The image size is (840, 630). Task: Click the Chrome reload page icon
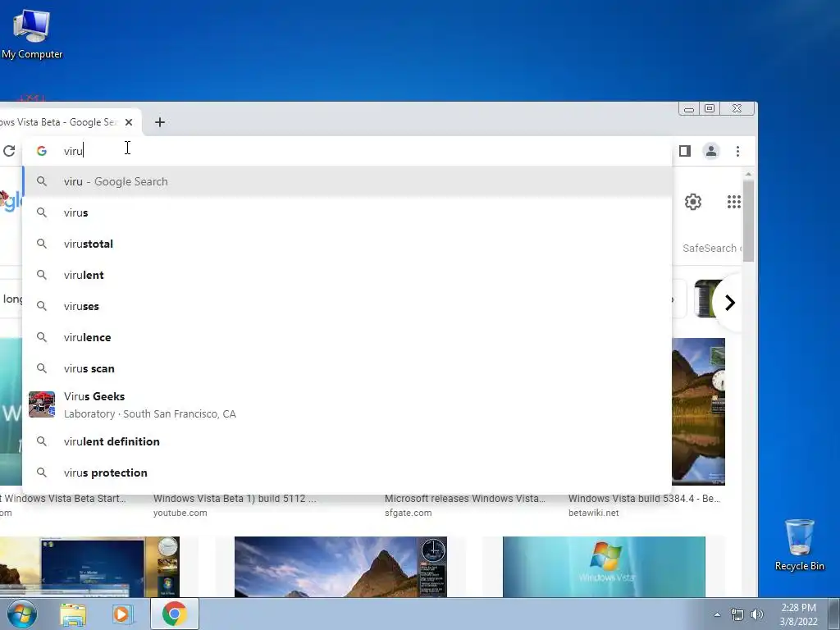pyautogui.click(x=8, y=151)
